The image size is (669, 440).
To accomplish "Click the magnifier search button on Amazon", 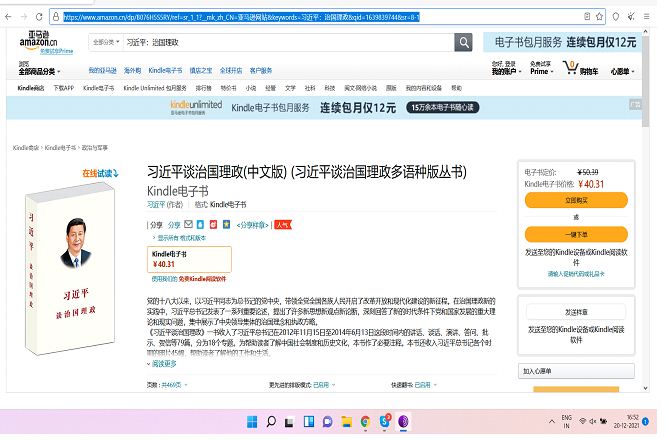I will pos(463,42).
